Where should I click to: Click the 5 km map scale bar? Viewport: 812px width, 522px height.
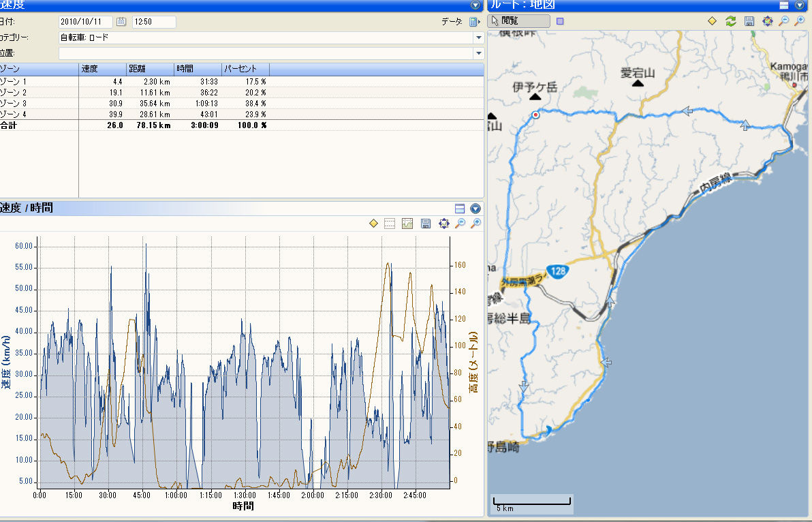point(532,504)
